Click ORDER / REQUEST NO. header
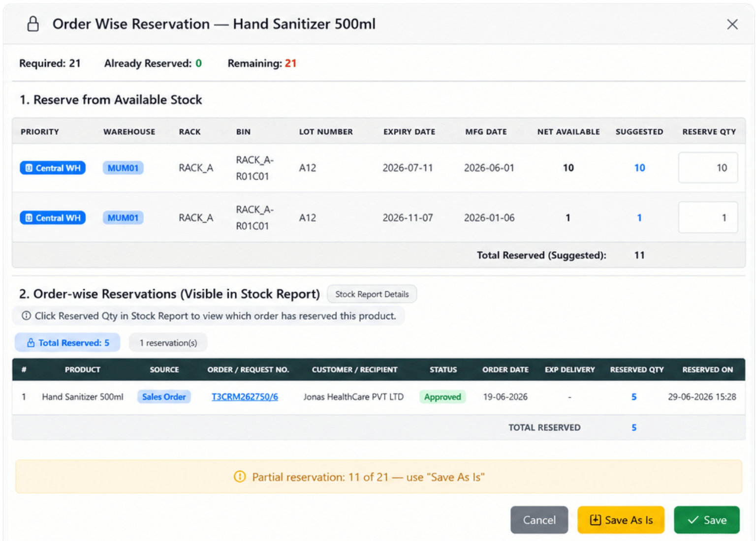 point(248,369)
